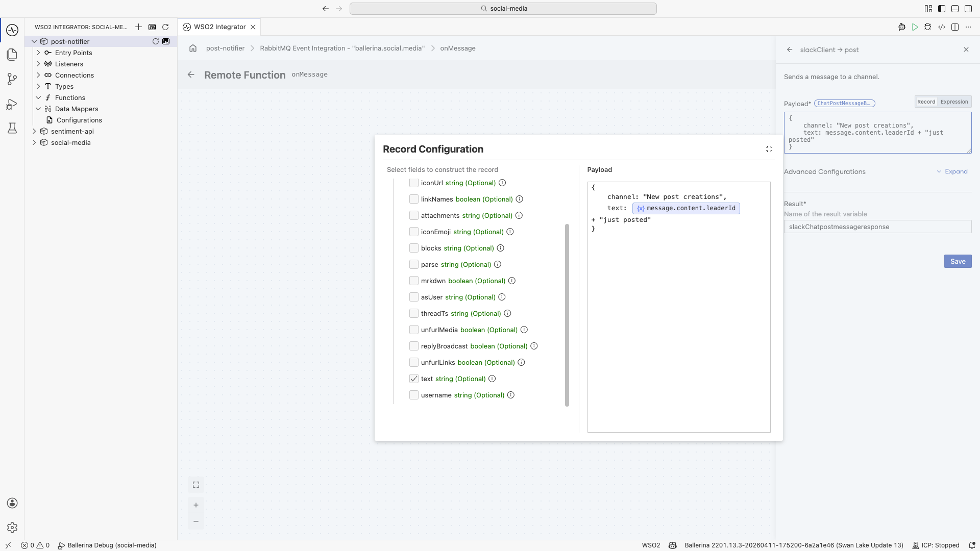Switch payload editor to Expression mode
Image resolution: width=980 pixels, height=551 pixels.
[x=954, y=102]
